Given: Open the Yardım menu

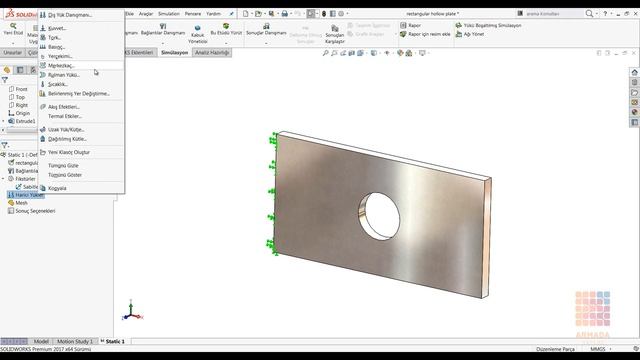Looking at the screenshot, I should tap(213, 14).
